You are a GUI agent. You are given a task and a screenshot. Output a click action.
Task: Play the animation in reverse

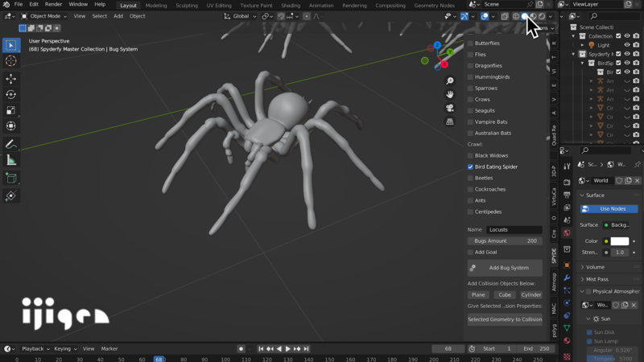279,349
